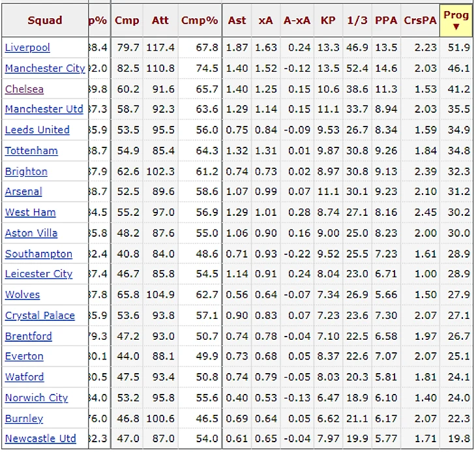476x452 pixels.
Task: Sort by the Att column header
Action: (160, 20)
